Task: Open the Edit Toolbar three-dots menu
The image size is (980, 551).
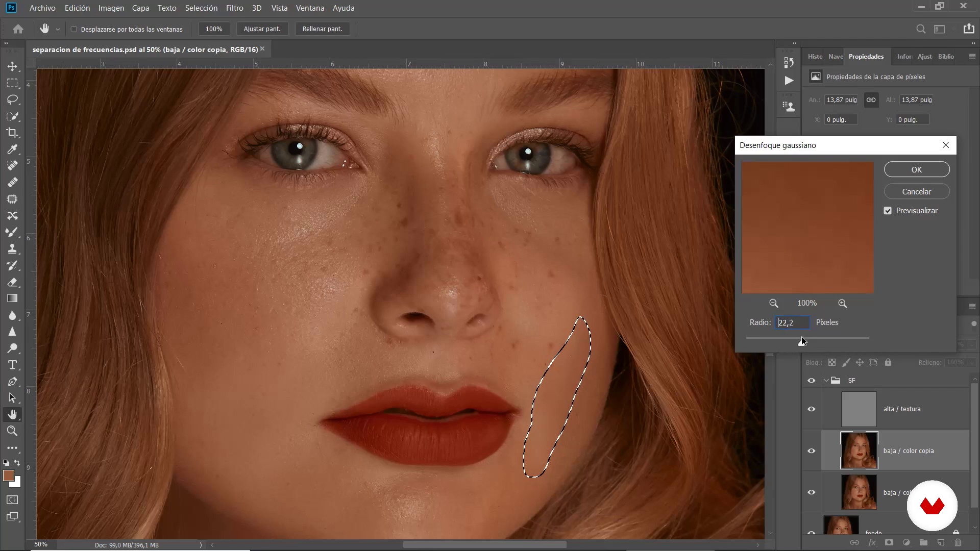Action: (x=12, y=448)
